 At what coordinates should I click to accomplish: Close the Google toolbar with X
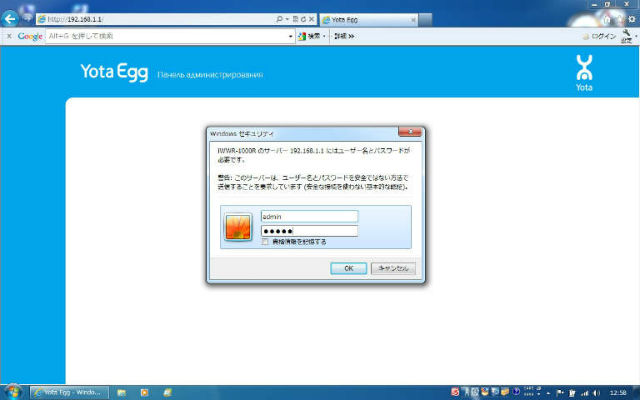pos(8,36)
